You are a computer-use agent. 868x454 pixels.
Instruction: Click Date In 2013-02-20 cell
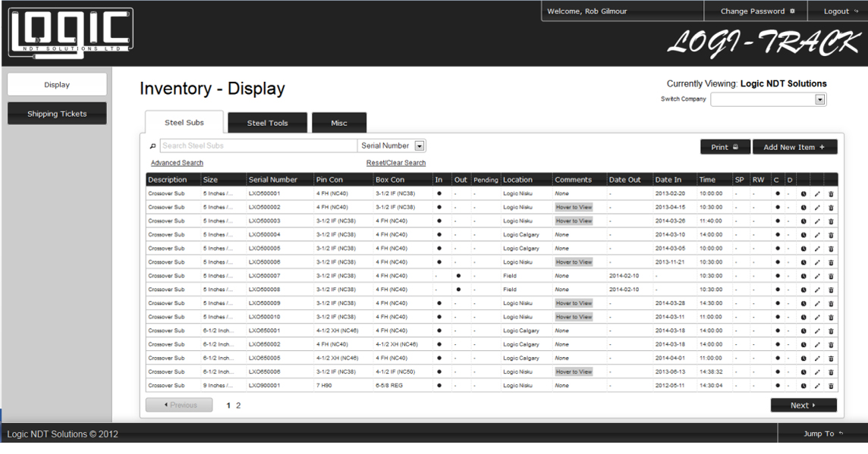pyautogui.click(x=670, y=194)
